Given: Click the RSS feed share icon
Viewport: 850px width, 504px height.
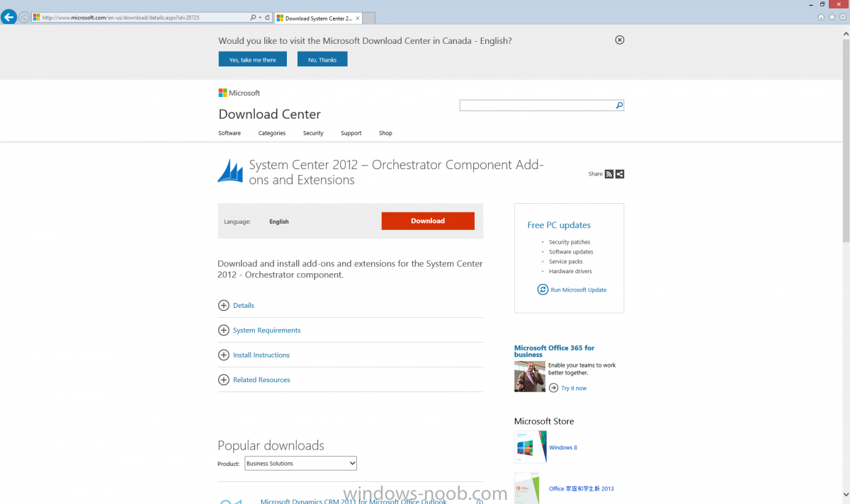Looking at the screenshot, I should point(609,174).
